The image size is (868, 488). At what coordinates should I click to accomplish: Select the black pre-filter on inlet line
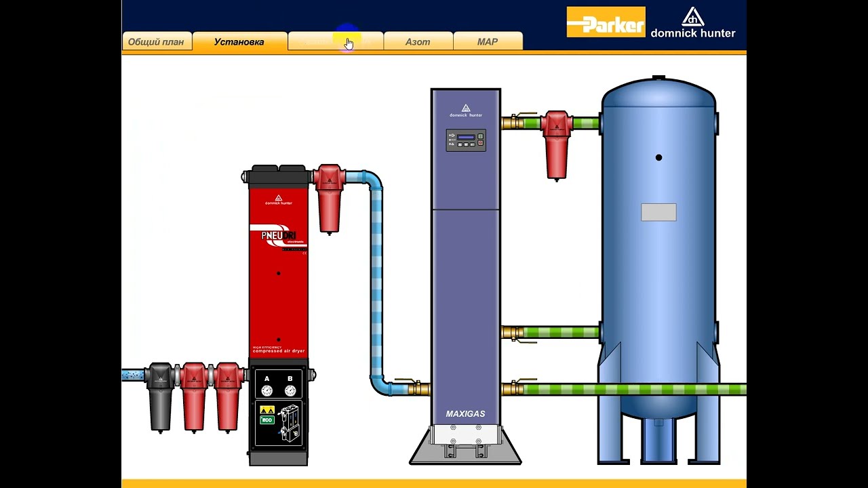[160, 396]
